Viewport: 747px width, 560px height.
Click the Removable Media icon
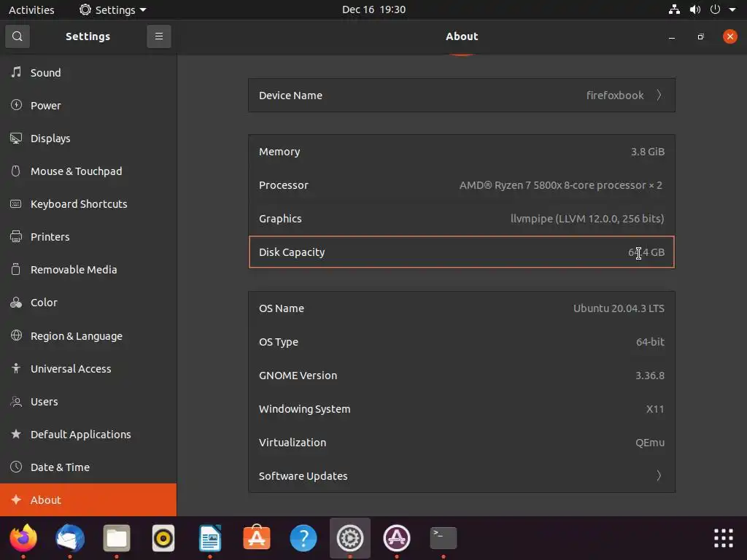point(16,269)
